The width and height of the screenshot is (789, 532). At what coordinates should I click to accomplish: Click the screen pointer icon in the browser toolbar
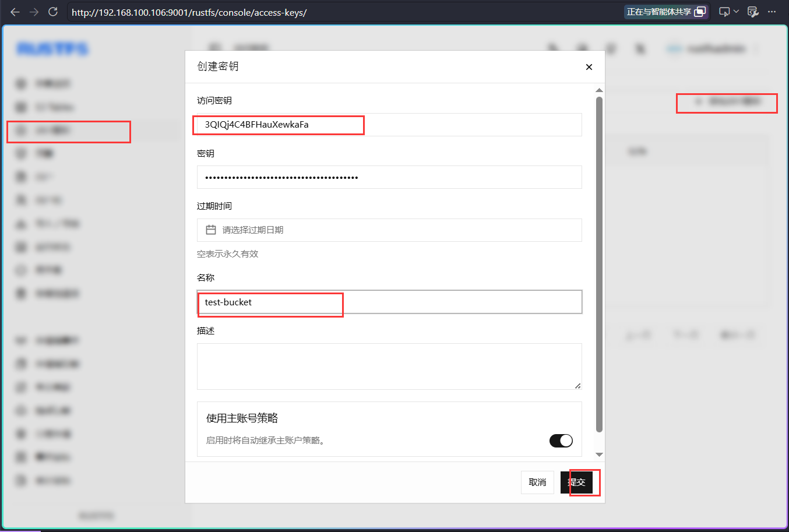click(724, 12)
